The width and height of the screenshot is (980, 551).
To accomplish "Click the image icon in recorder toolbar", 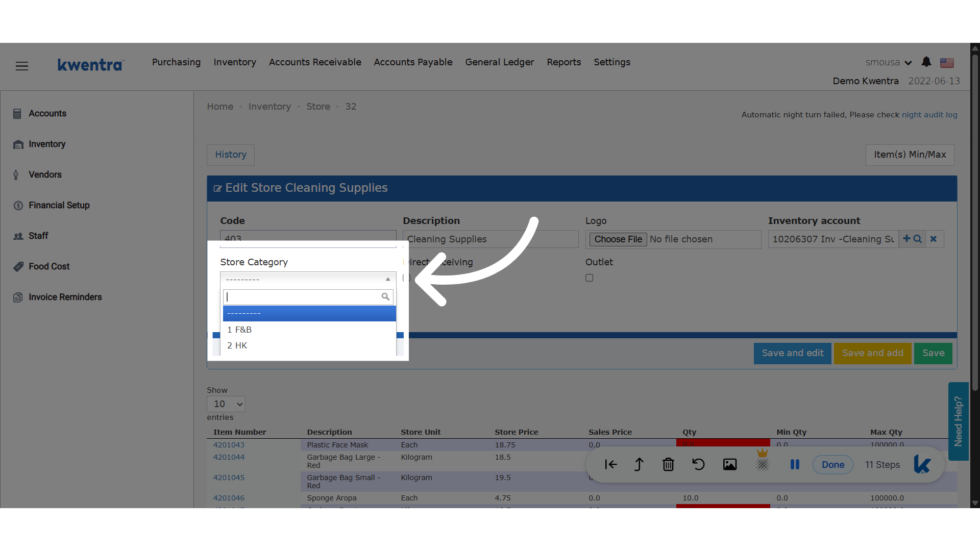I will click(730, 464).
